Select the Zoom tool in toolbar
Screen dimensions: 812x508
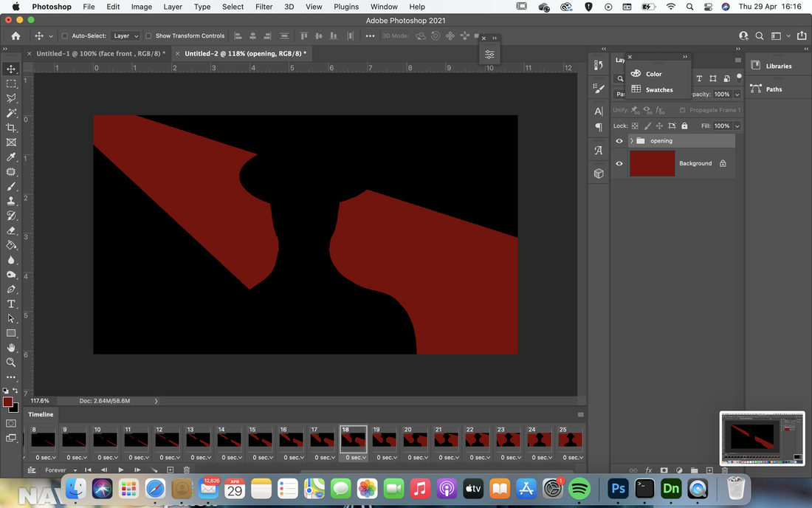pos(11,363)
